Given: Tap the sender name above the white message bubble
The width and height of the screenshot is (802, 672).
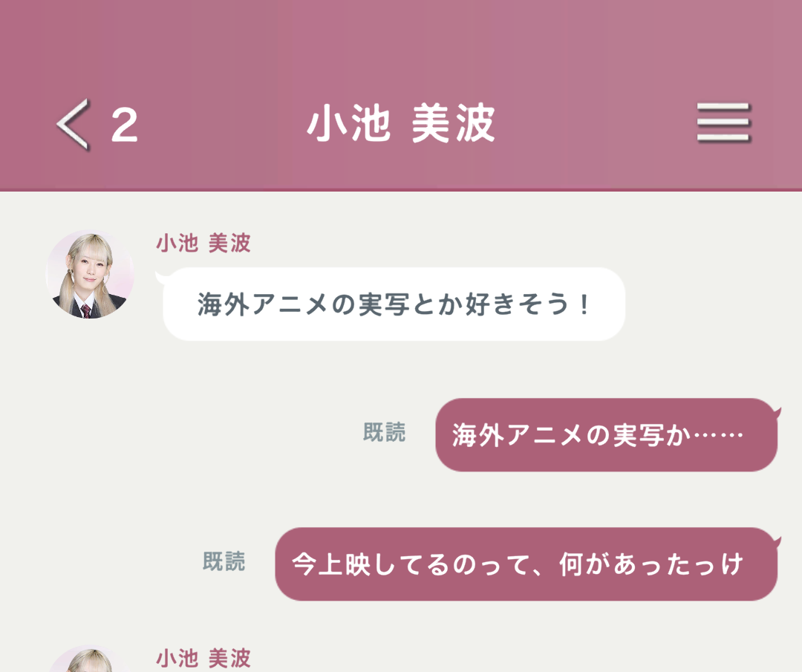Looking at the screenshot, I should tap(203, 243).
